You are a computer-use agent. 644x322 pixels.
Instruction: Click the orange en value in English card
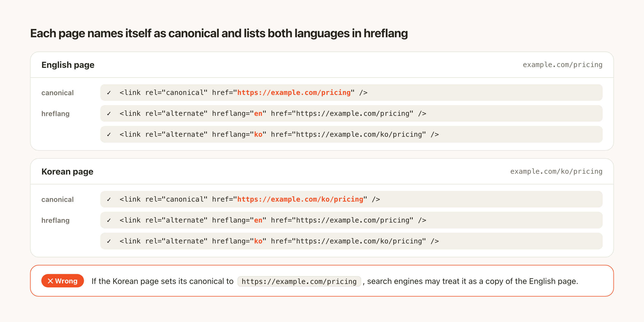[258, 114]
